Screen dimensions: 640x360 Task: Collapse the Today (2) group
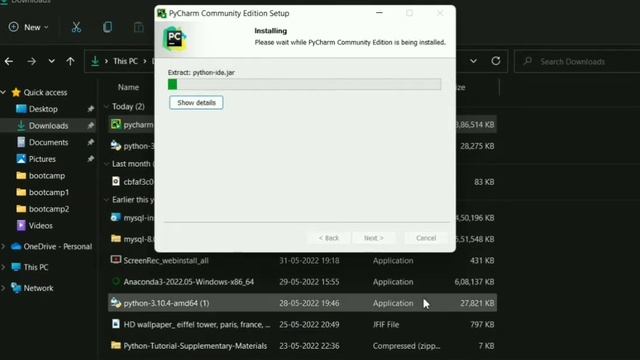pos(107,107)
